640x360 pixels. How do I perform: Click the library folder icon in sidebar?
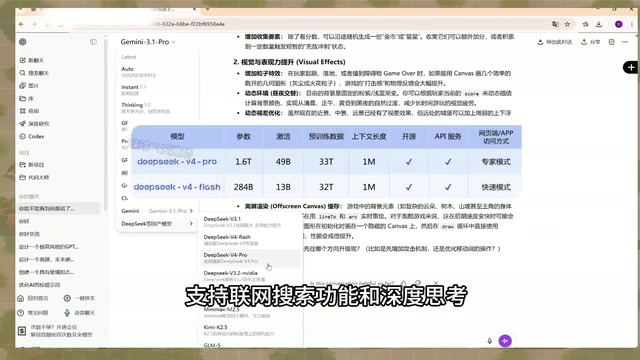point(22,98)
